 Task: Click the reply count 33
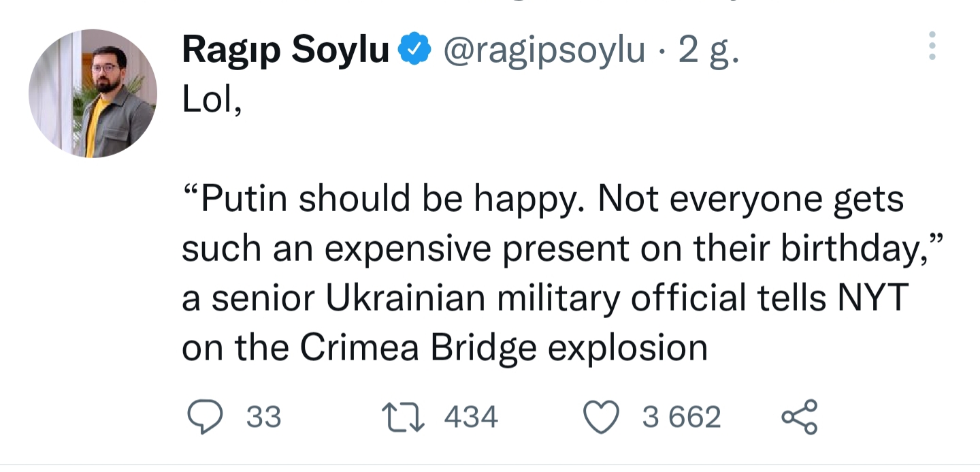pyautogui.click(x=263, y=417)
